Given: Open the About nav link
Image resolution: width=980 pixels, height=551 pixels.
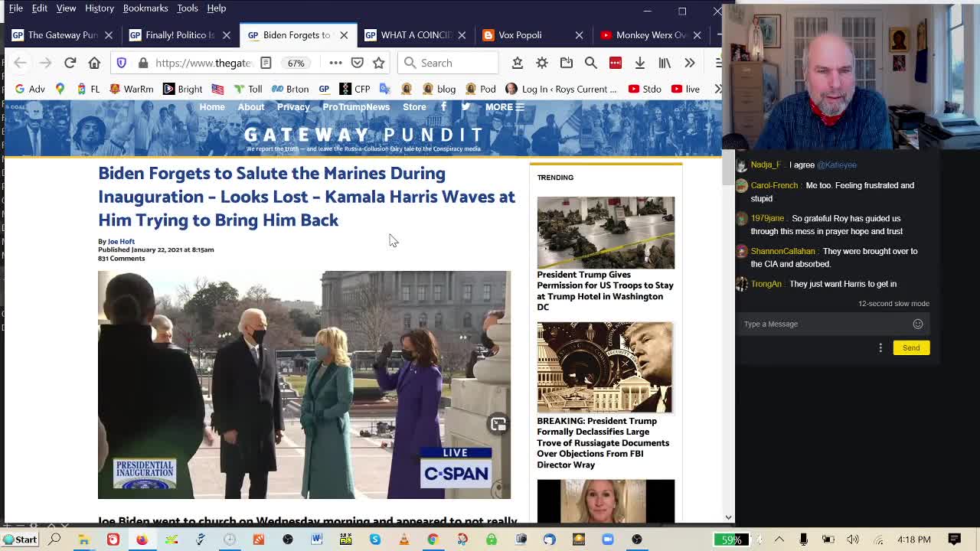Looking at the screenshot, I should (250, 107).
